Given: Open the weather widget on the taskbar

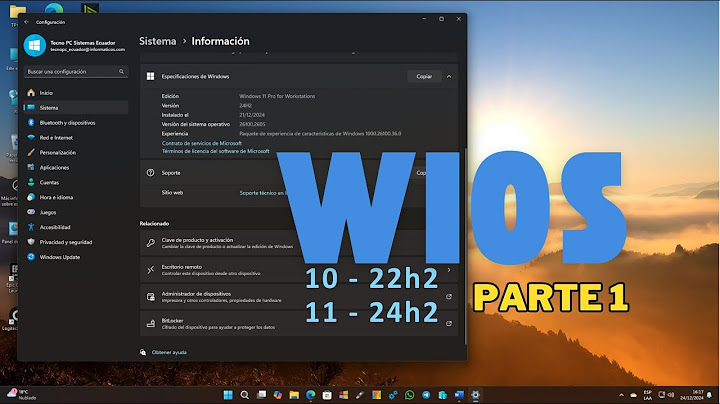Looking at the screenshot, I should pyautogui.click(x=21, y=395).
